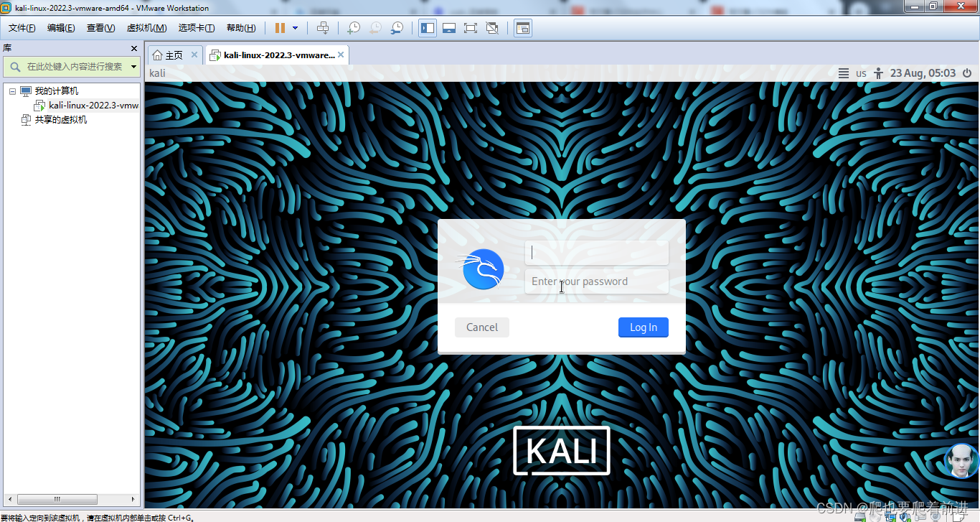
Task: Toggle the console view button
Action: coord(523,28)
